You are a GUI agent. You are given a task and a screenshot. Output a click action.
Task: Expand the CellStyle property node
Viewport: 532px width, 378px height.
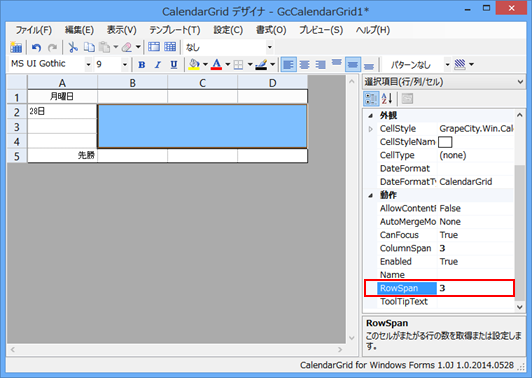370,129
